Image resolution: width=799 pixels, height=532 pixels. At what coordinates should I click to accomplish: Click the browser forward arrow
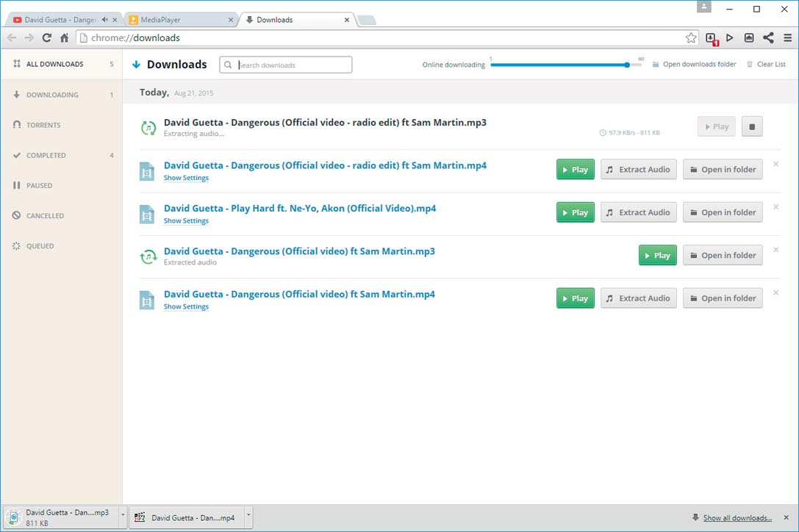coord(29,37)
